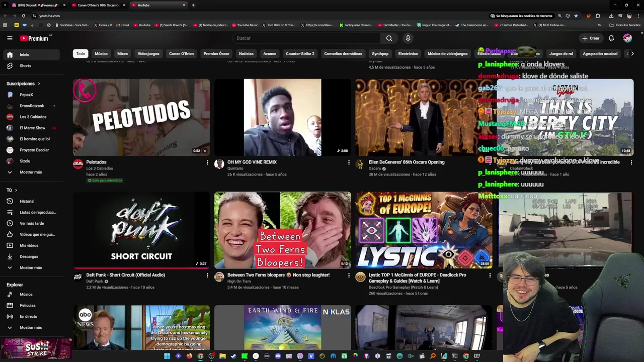Select the Videojuegos filter chip
This screenshot has height=362, width=644.
click(148, 54)
